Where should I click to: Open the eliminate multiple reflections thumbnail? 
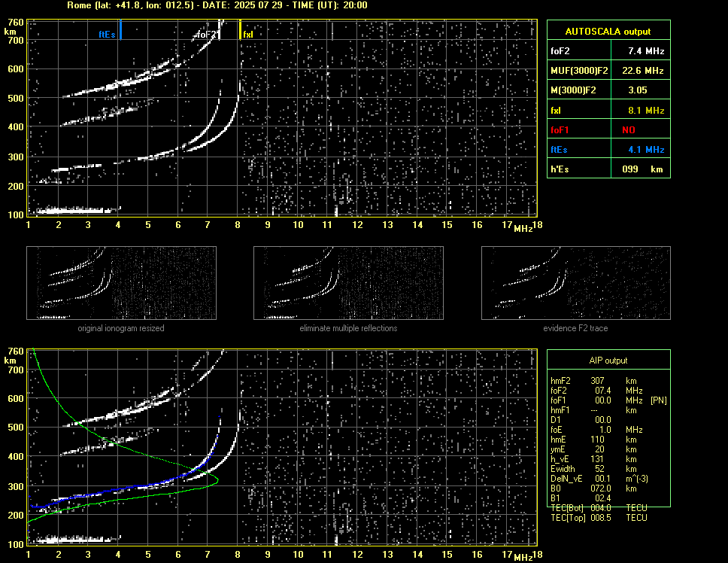[348, 283]
